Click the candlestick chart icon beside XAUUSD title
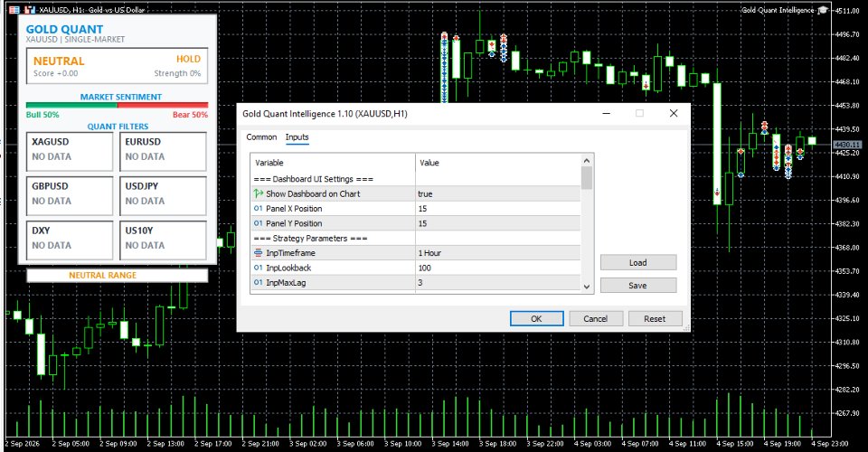 coord(29,10)
